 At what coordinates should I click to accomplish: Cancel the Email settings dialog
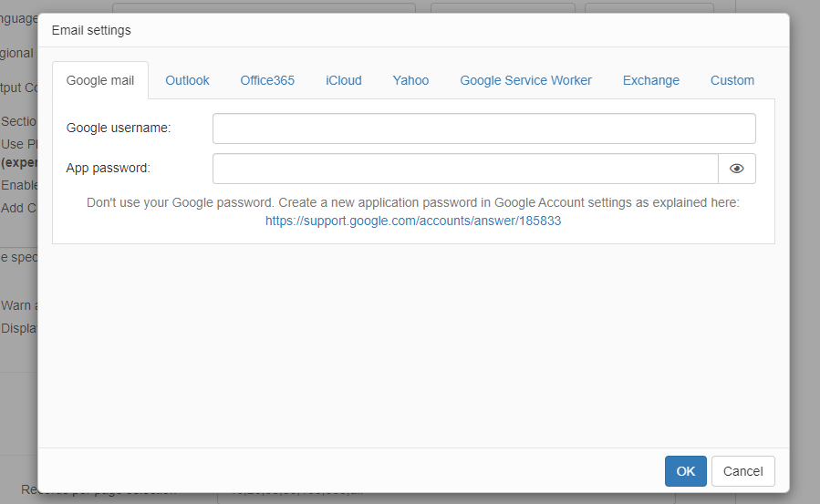click(x=742, y=471)
